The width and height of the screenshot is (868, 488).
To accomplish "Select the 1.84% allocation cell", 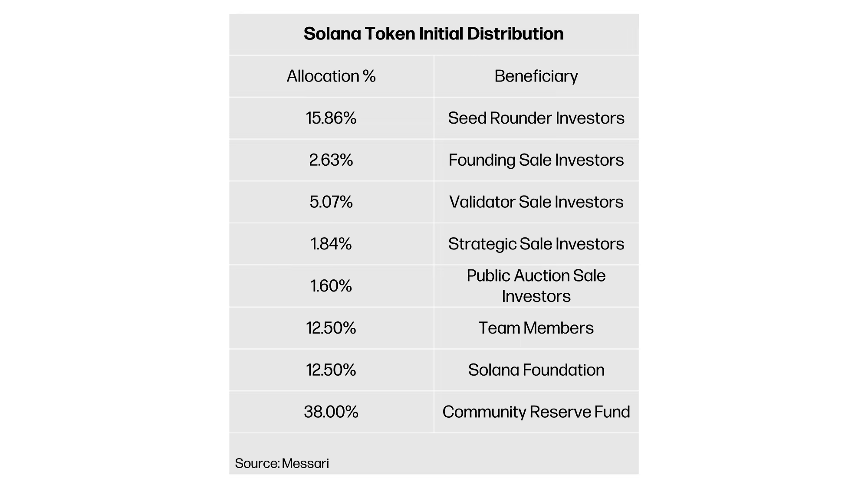I will (331, 244).
